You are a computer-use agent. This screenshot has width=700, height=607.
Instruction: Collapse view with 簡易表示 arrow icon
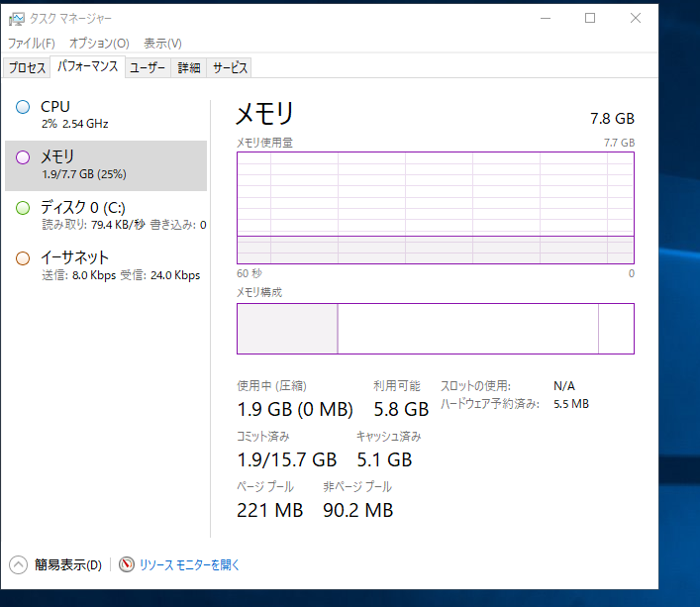click(x=18, y=564)
